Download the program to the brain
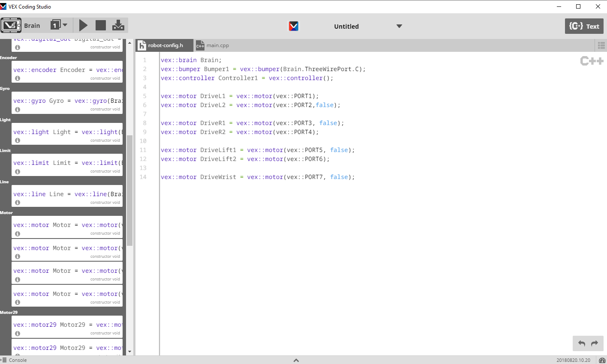607x364 pixels. (118, 26)
